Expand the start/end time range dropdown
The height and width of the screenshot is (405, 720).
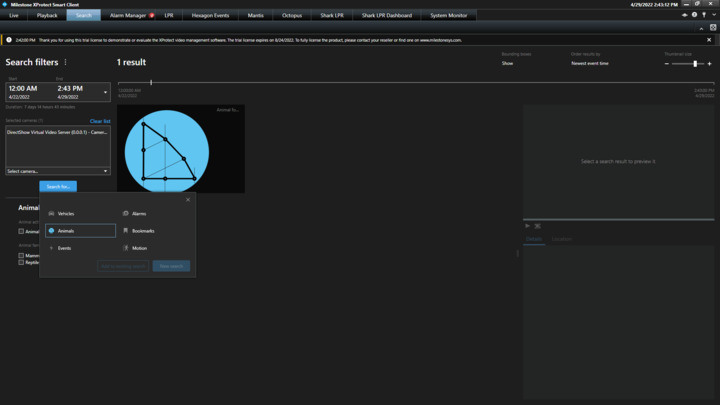pos(105,92)
